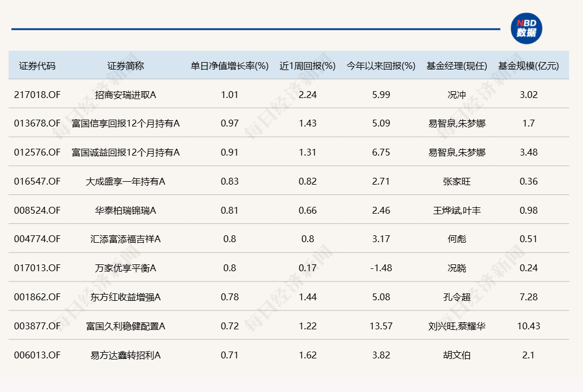The height and width of the screenshot is (392, 583).
Task: Click fund code 006013.OF
Action: (x=37, y=355)
